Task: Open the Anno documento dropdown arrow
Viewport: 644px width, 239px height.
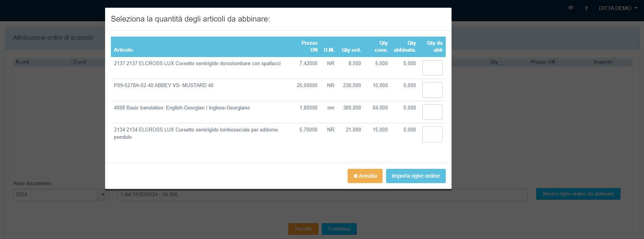Action: coord(103,195)
